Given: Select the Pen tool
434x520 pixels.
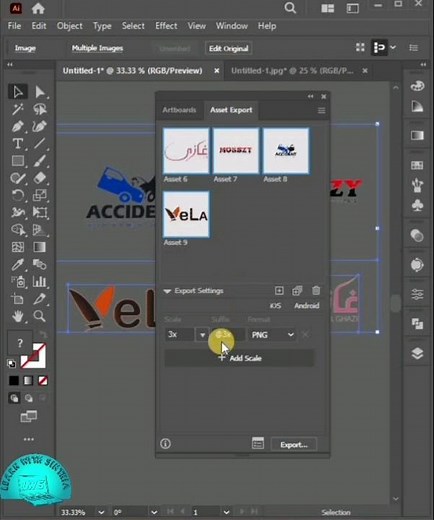Looking at the screenshot, I should (x=18, y=126).
